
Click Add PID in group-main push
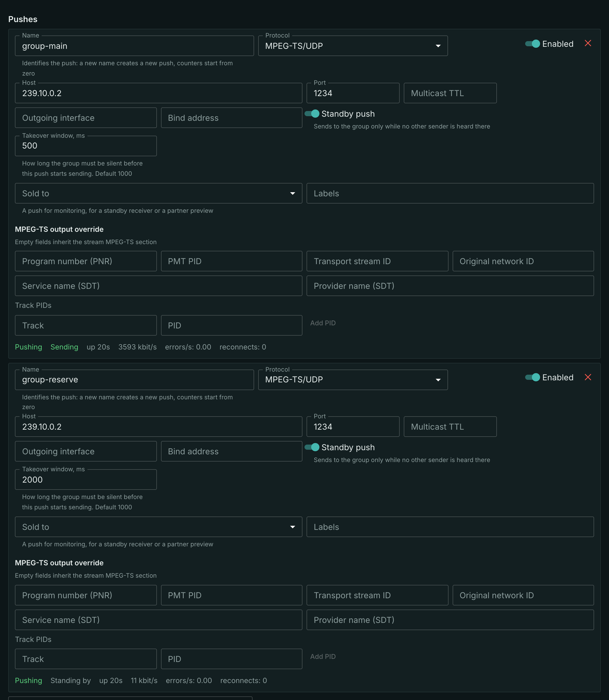[x=323, y=323]
